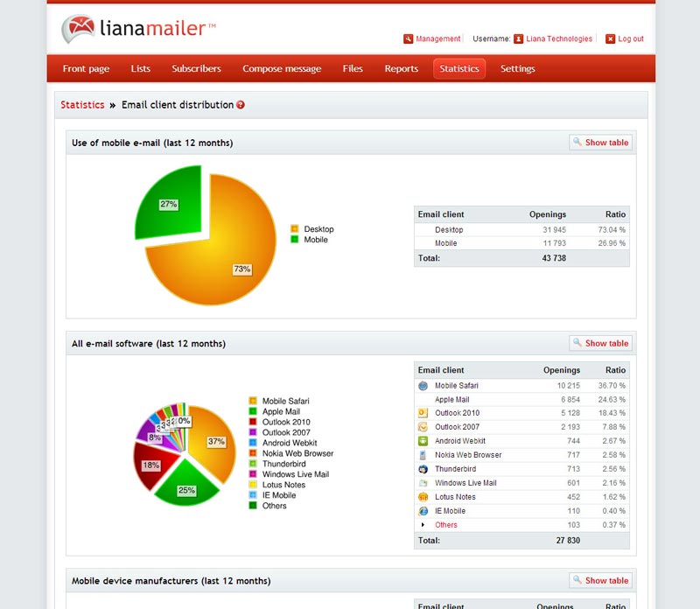Click the Android Webkit icon in table
This screenshot has width=700, height=609.
click(423, 441)
